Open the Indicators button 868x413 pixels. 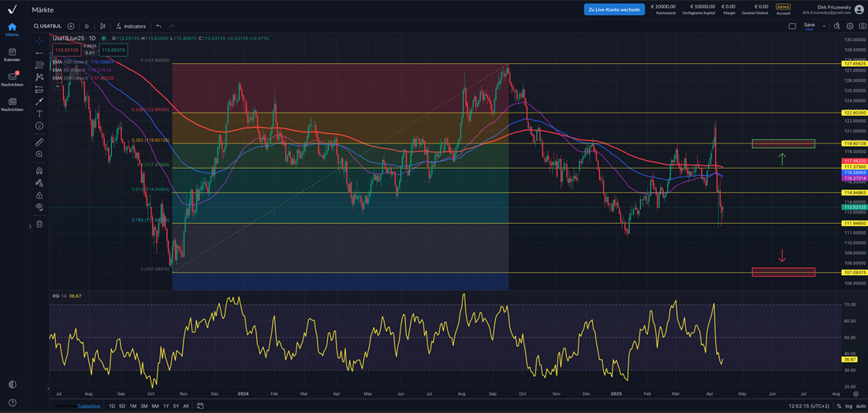click(131, 26)
